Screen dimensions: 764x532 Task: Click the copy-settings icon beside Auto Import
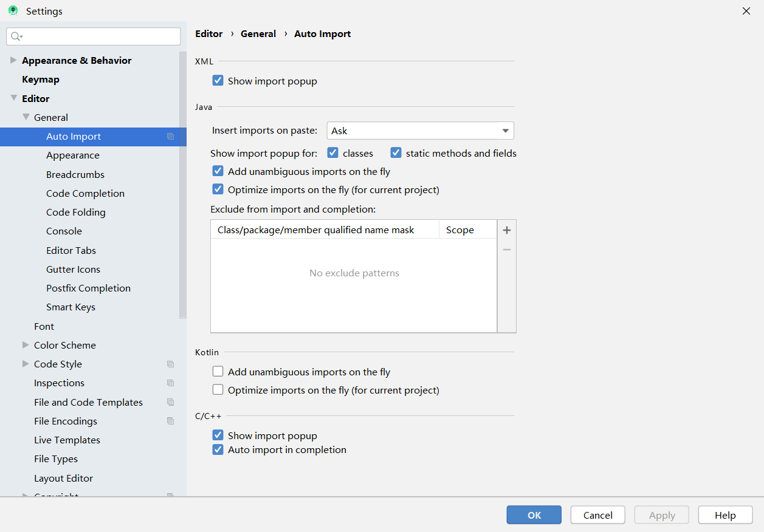(x=171, y=137)
